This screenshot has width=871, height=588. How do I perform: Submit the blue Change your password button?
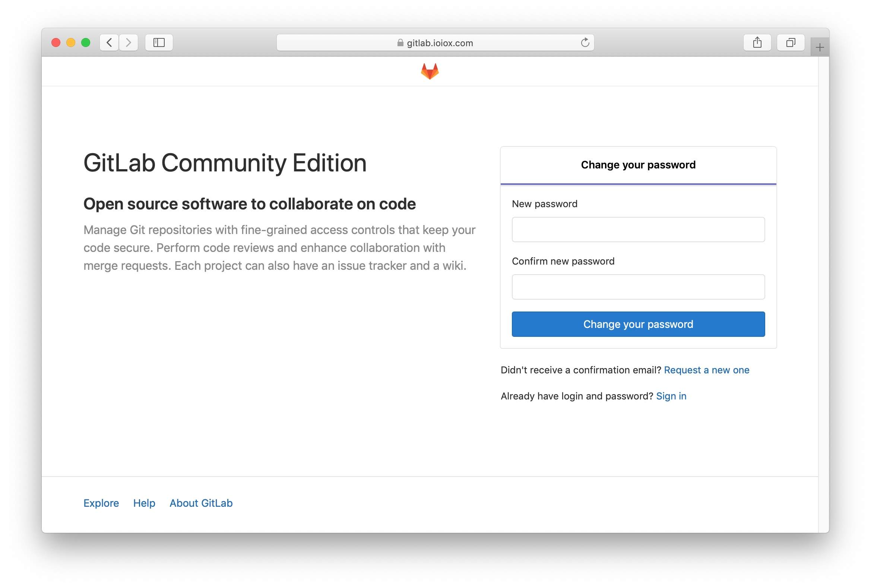click(x=638, y=324)
